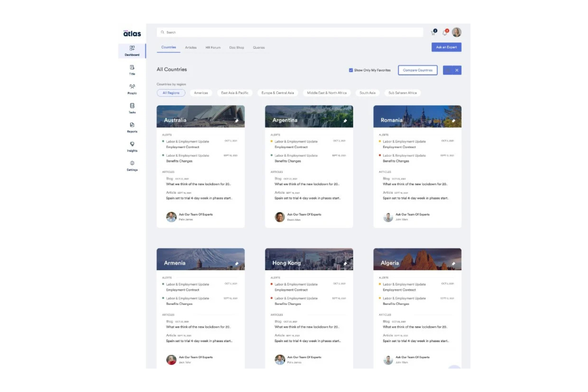This screenshot has height=392, width=588.
Task: Open the shopping cart icon
Action: [433, 32]
